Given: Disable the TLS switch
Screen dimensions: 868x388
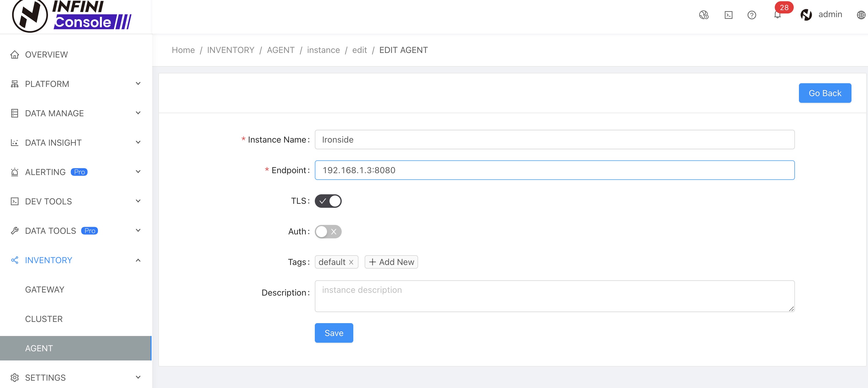Looking at the screenshot, I should (328, 201).
